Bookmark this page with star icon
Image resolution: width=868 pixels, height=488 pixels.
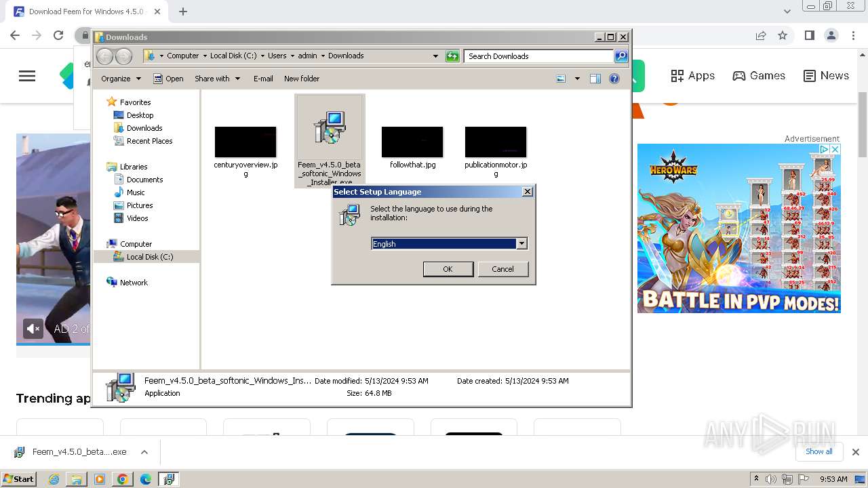click(783, 35)
